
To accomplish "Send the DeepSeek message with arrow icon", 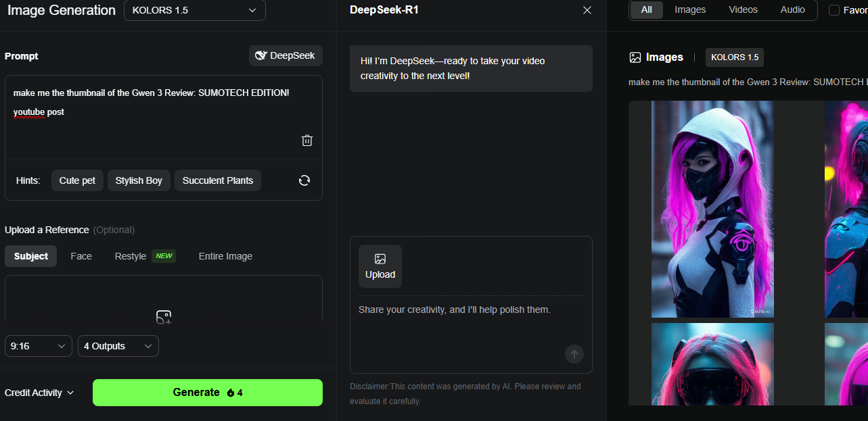I will [574, 353].
